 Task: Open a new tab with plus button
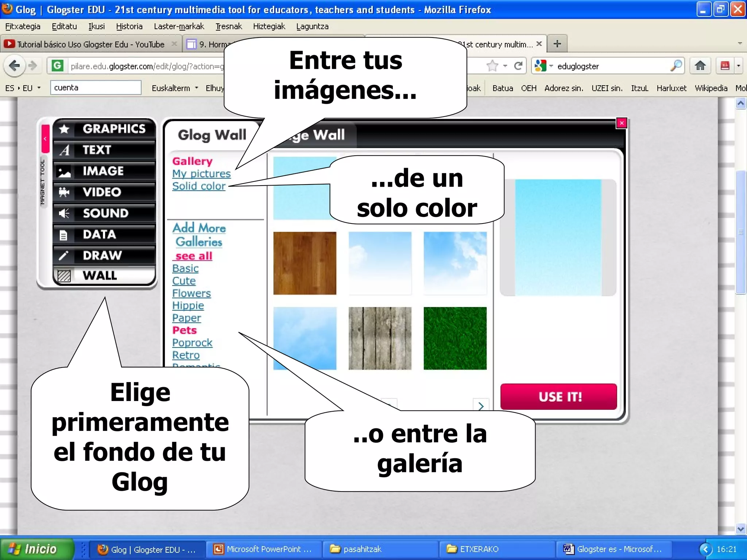[557, 44]
